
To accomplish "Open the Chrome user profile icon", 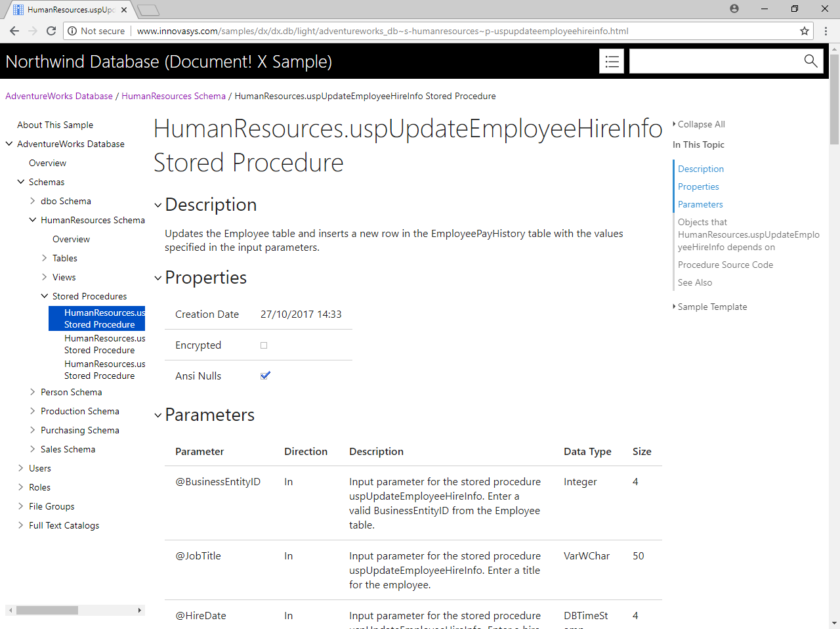I will (734, 9).
